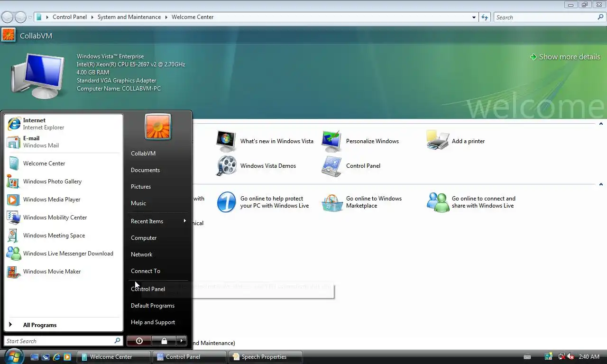Open Windows Meeting Space
The image size is (607, 364).
pos(64,236)
